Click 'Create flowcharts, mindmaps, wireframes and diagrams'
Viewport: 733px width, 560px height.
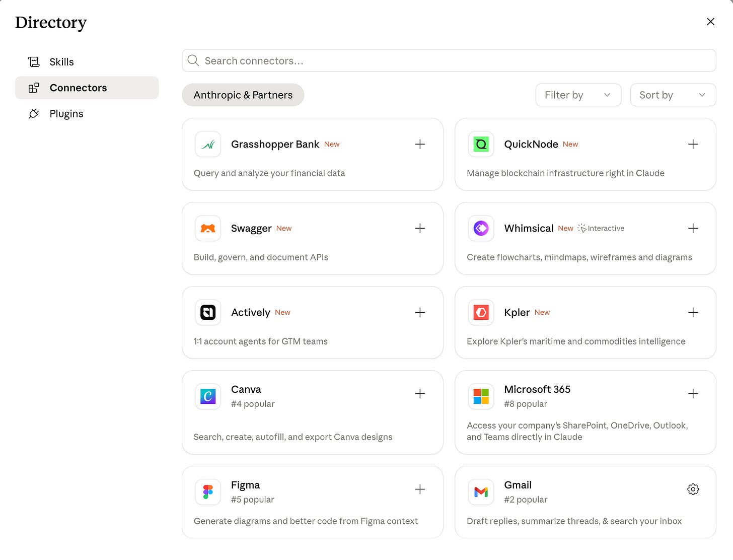coord(579,257)
